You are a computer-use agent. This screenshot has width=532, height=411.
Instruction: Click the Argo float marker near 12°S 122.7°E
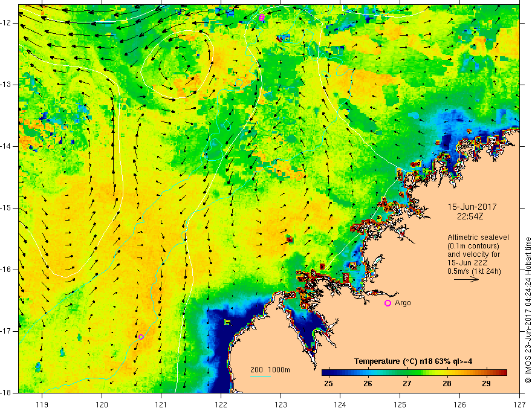tap(262, 18)
